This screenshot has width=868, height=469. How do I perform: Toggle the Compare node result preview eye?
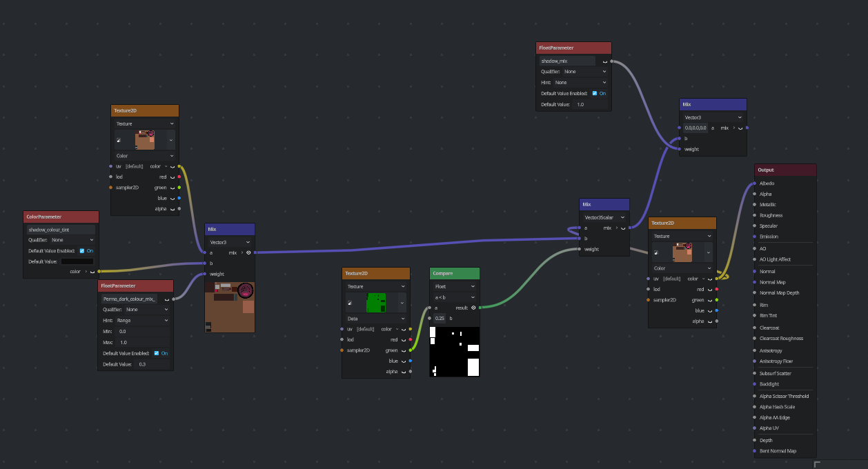coord(473,308)
